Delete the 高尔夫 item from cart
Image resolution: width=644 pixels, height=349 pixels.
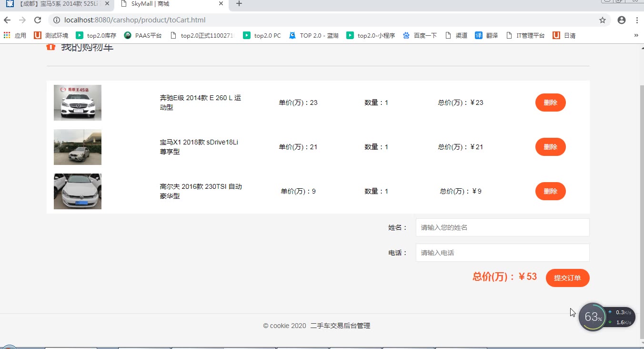550,191
